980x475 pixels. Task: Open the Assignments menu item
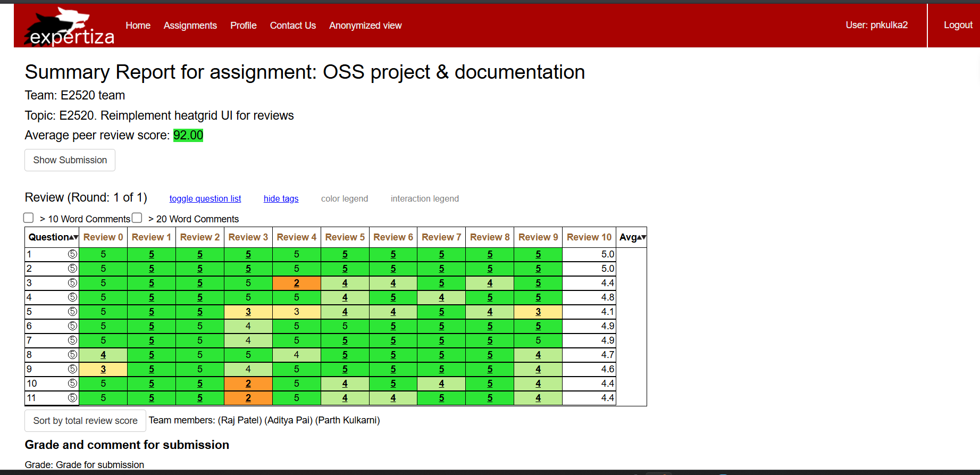tap(190, 26)
